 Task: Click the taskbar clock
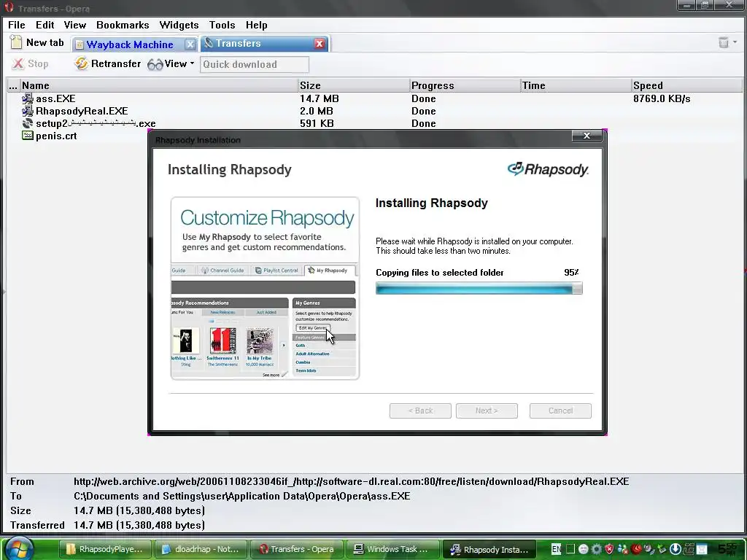tap(729, 549)
